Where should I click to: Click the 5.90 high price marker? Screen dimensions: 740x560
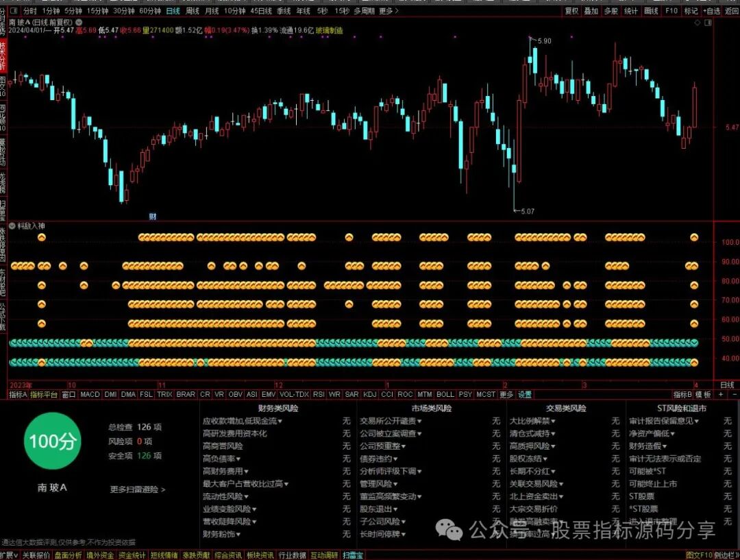544,41
